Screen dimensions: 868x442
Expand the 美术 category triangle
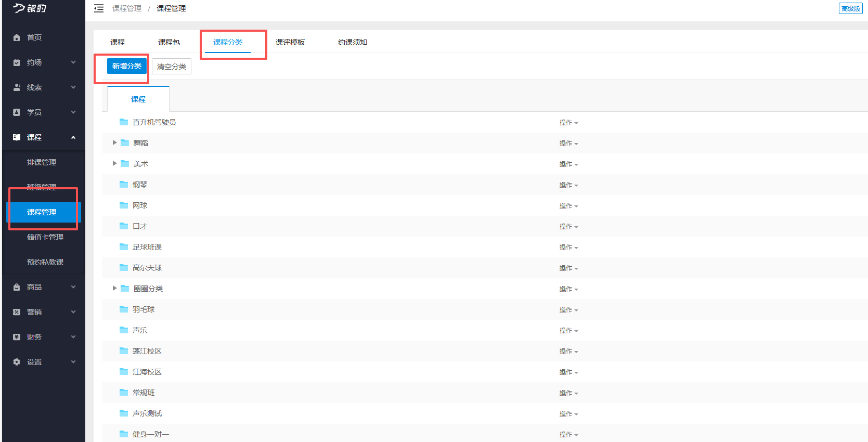pyautogui.click(x=114, y=163)
